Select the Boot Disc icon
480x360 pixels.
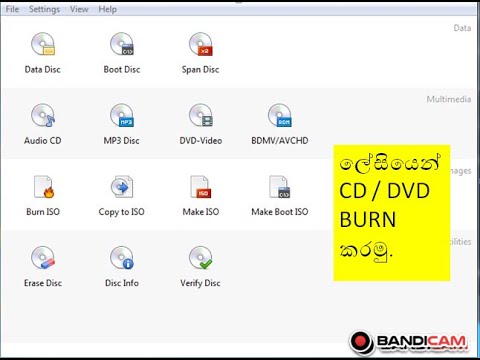point(122,44)
